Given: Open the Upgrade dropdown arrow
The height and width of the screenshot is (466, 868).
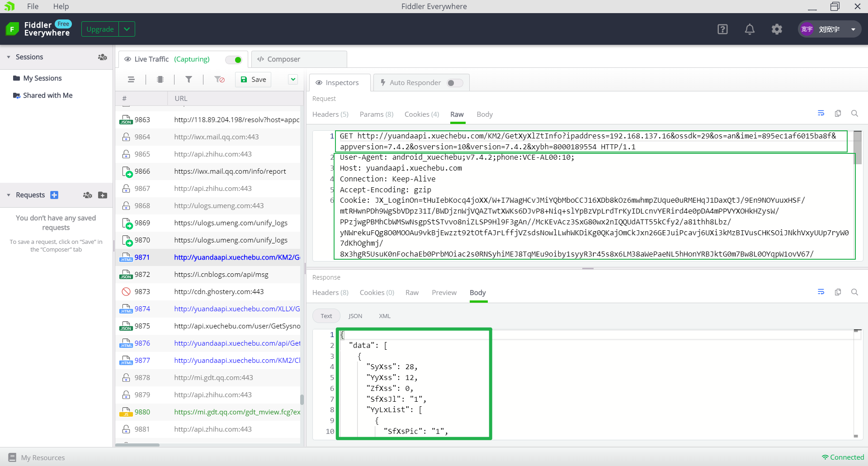Looking at the screenshot, I should (x=127, y=29).
